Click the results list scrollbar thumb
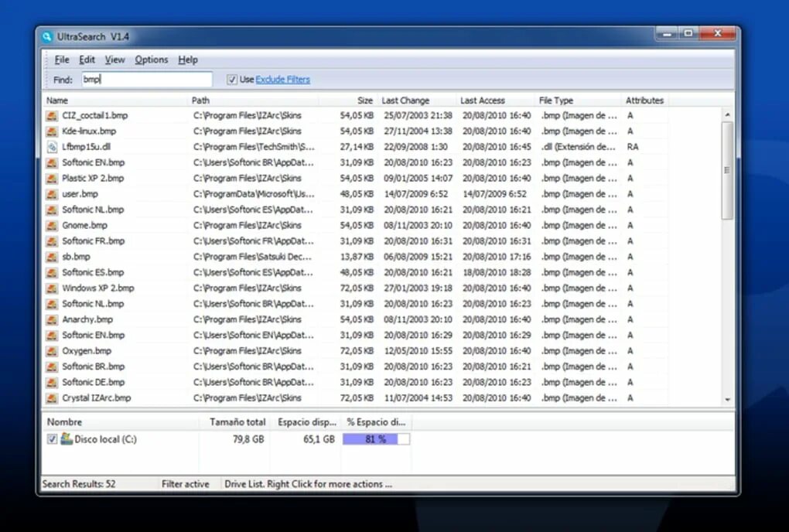This screenshot has width=789, height=532. point(727,170)
